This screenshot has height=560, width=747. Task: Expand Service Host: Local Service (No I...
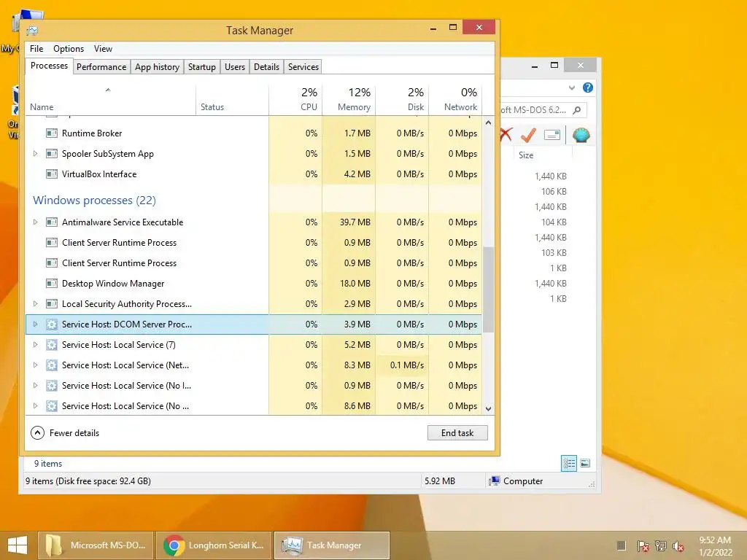pos(35,386)
